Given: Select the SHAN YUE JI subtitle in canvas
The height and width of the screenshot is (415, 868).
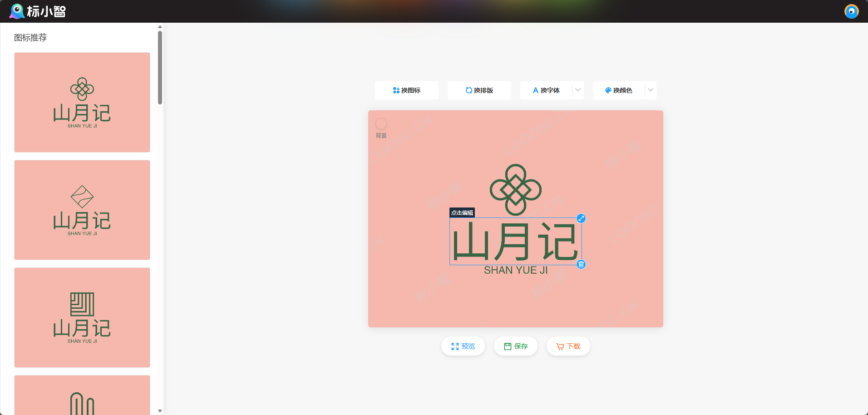Looking at the screenshot, I should [x=516, y=270].
